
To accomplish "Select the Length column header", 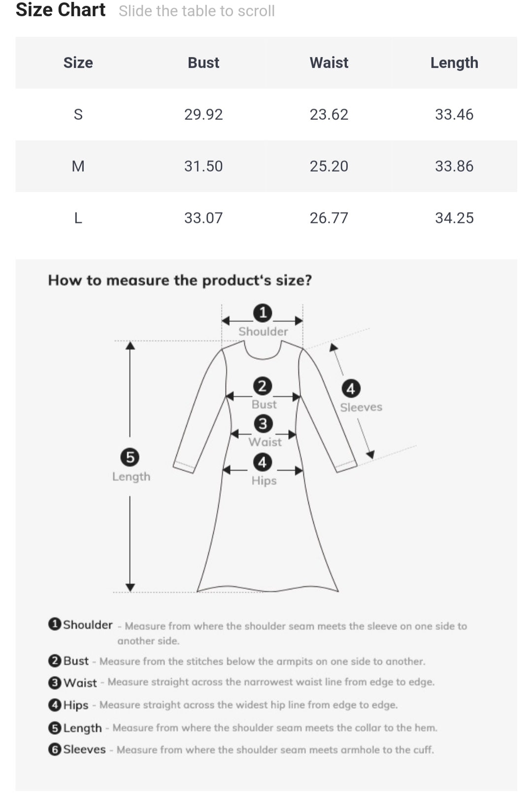I will 454,63.
